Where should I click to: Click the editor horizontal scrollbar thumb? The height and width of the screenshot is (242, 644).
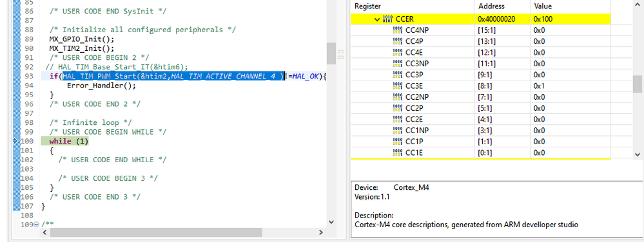coord(156,232)
